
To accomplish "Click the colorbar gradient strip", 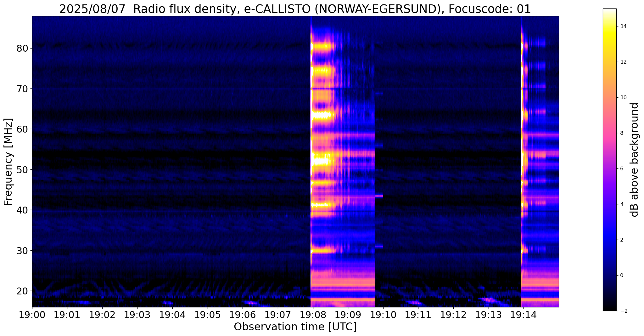I will click(x=609, y=160).
